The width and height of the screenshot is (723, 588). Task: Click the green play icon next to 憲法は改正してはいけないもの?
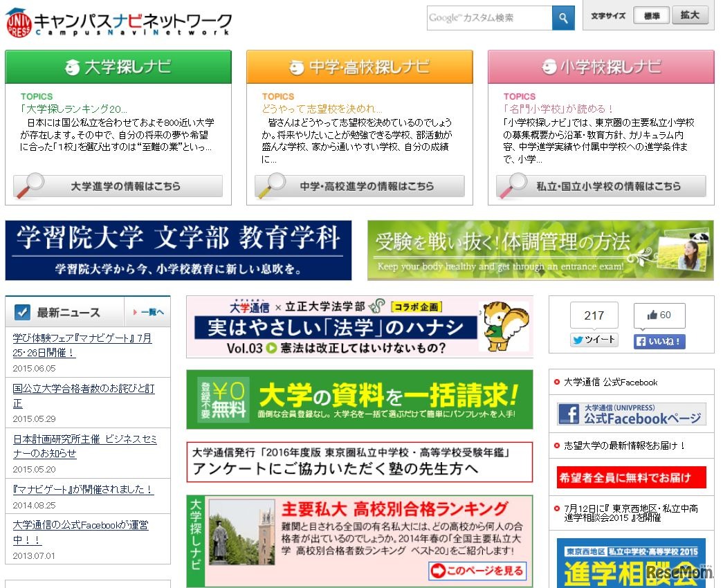click(x=272, y=348)
